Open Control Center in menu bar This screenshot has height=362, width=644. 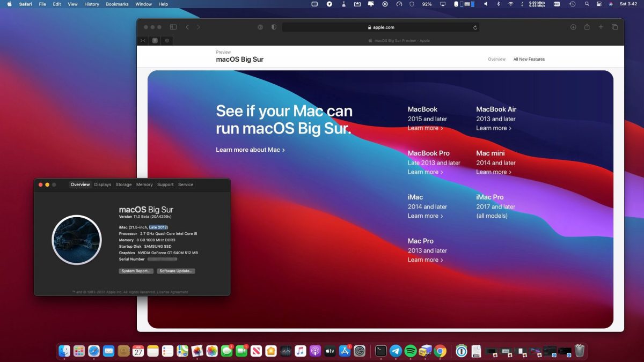599,4
